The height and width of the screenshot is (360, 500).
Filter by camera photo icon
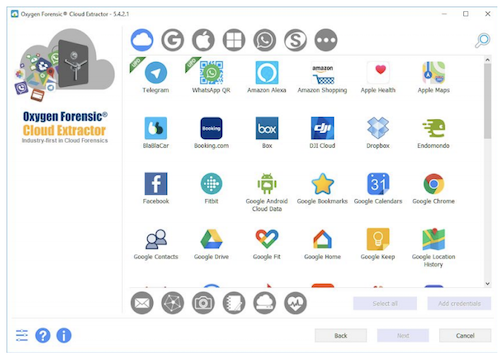click(x=203, y=303)
